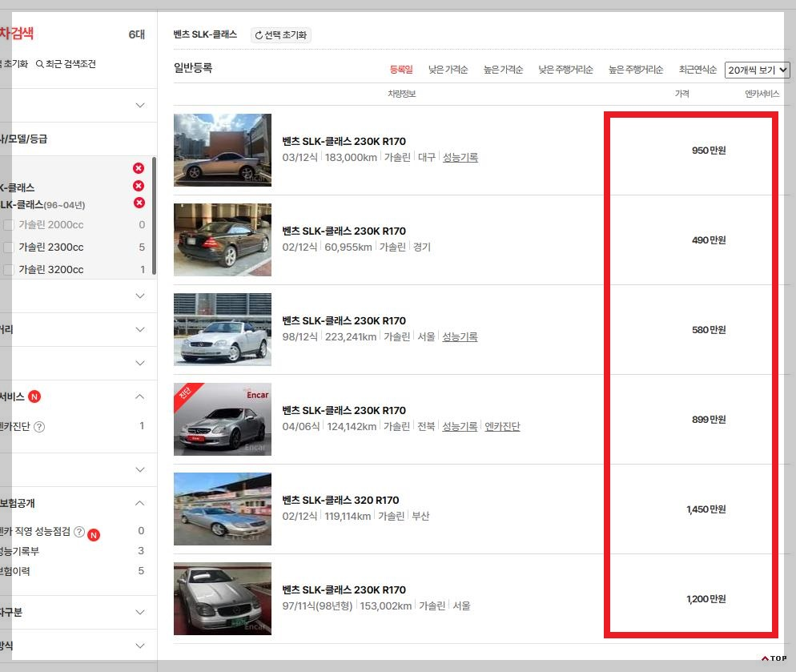This screenshot has height=672, width=796.
Task: Remove the K-클래스 filter red X
Action: coord(139,186)
